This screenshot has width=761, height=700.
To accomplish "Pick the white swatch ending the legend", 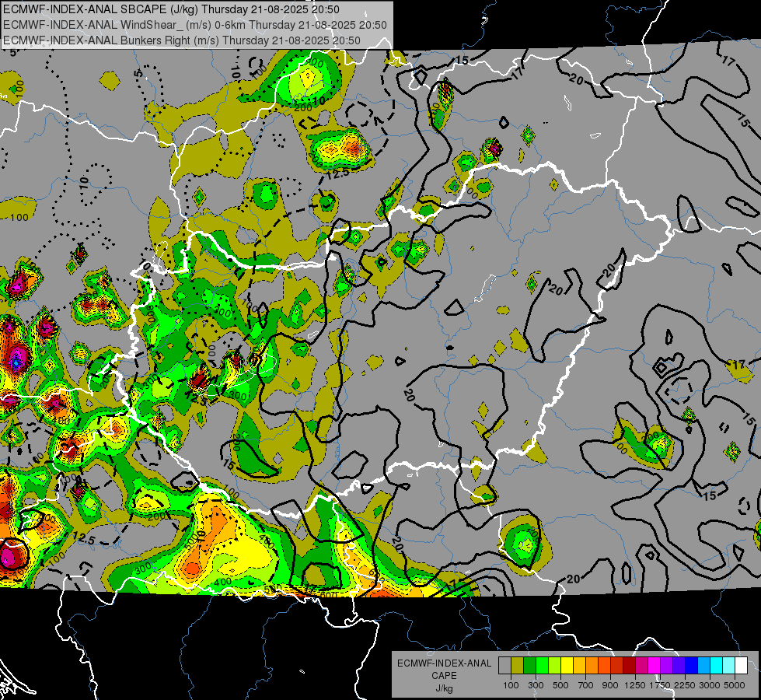I will click(x=741, y=666).
